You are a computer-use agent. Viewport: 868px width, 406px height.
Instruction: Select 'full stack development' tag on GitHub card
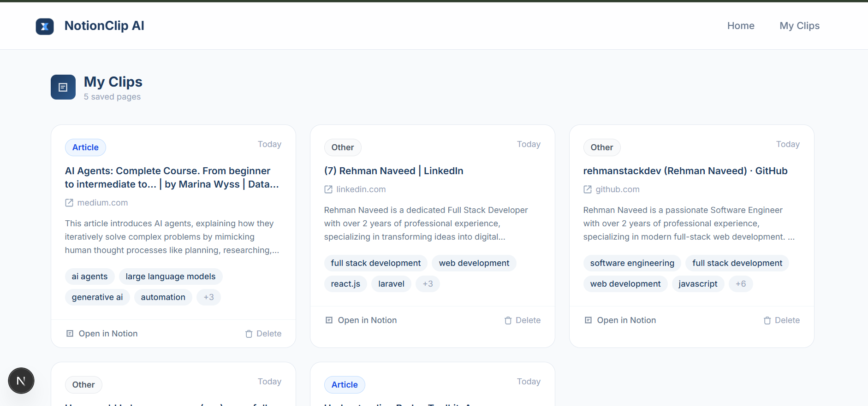737,263
